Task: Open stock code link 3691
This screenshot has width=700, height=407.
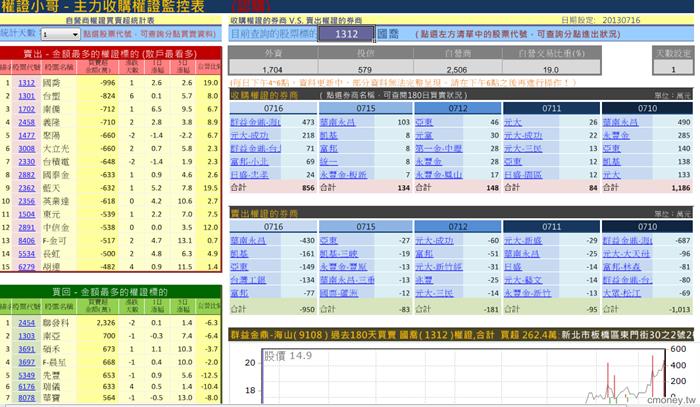Action: [26, 349]
